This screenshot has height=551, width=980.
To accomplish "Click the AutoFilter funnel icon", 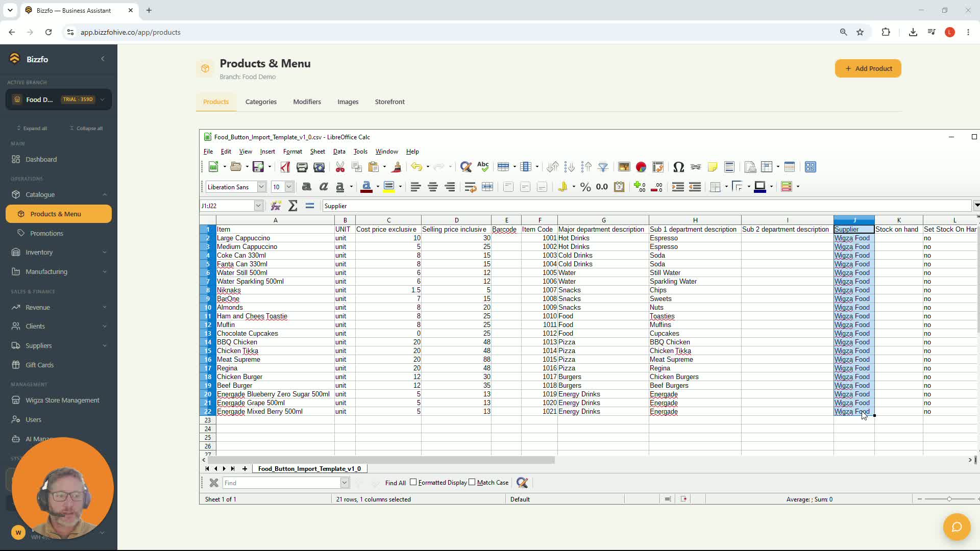I will [x=603, y=167].
